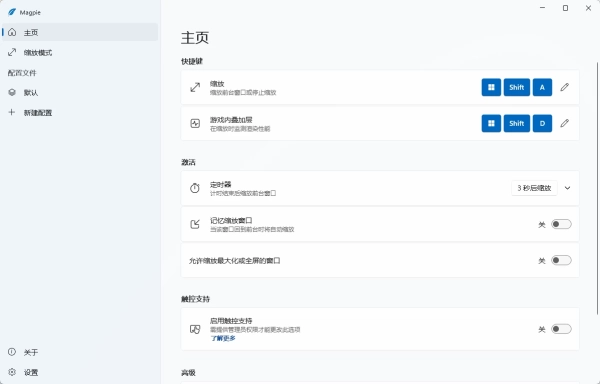The width and height of the screenshot is (600, 384).
Task: Click the 激活 section heading
Action: (188, 162)
